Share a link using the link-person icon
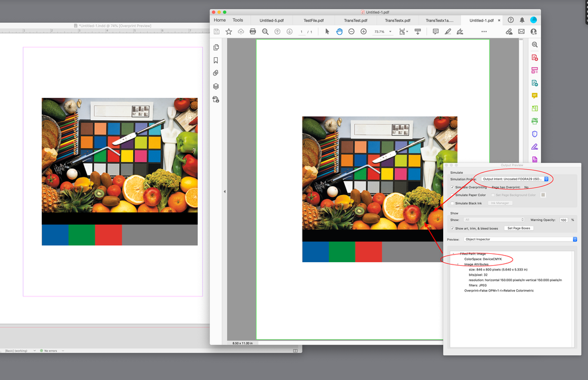 click(x=509, y=32)
